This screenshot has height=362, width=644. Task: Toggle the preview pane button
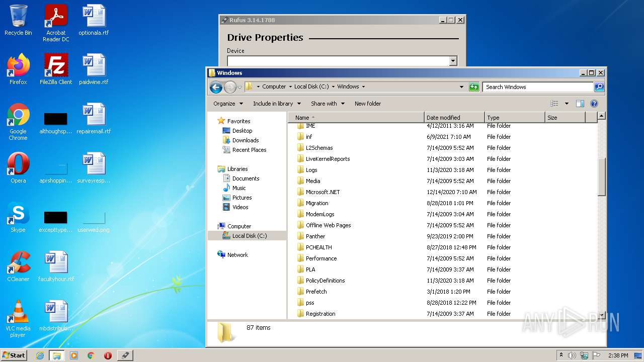tap(580, 104)
